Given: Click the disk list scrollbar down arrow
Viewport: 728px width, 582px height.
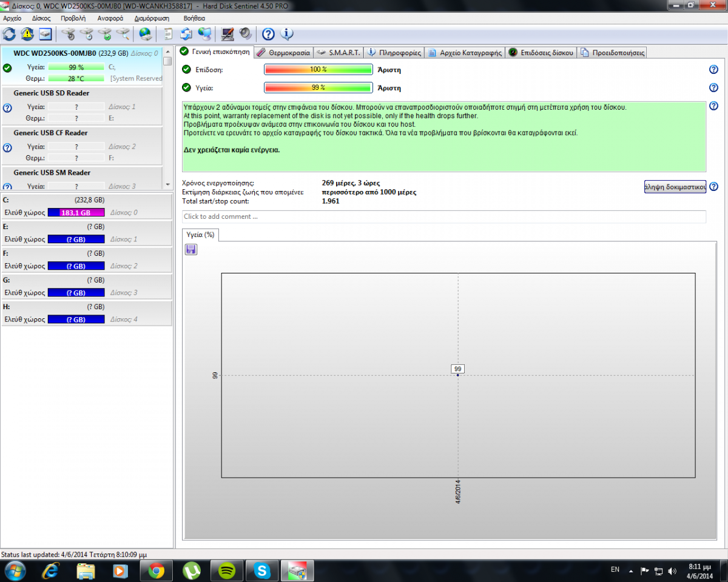Looking at the screenshot, I should tap(167, 184).
